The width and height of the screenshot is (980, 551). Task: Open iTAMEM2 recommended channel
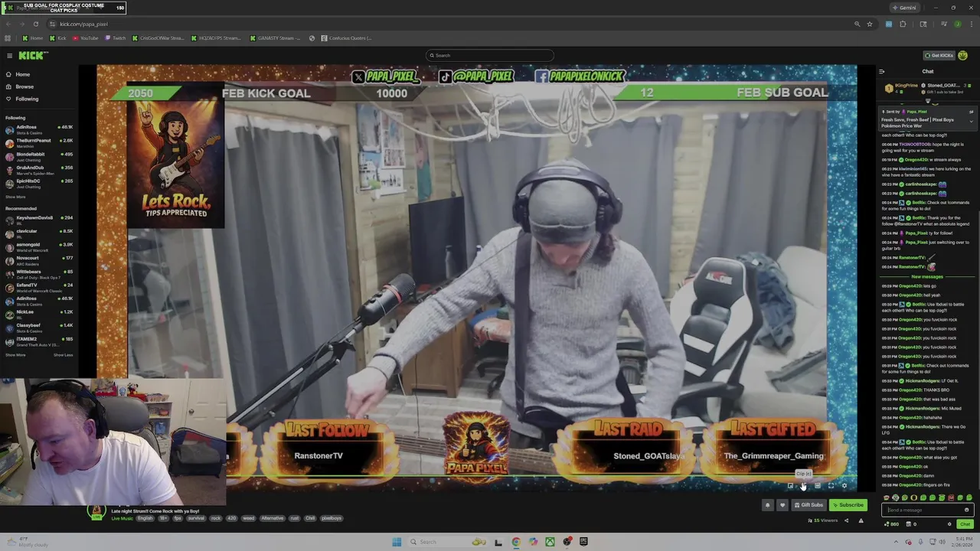39,341
